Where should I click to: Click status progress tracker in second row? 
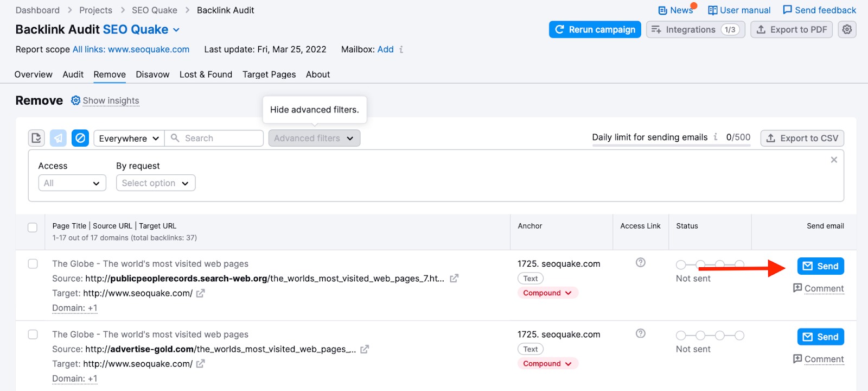tap(710, 336)
